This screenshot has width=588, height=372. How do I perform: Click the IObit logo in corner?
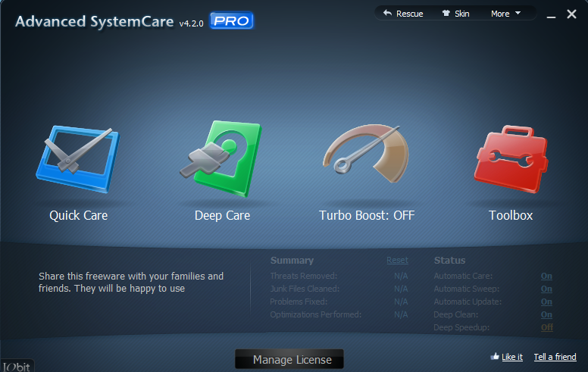tap(17, 367)
